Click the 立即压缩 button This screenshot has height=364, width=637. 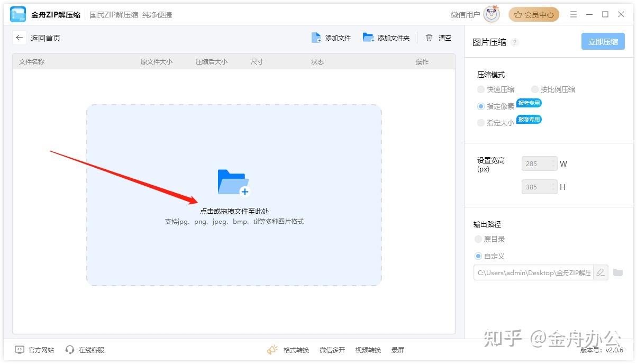coord(603,41)
